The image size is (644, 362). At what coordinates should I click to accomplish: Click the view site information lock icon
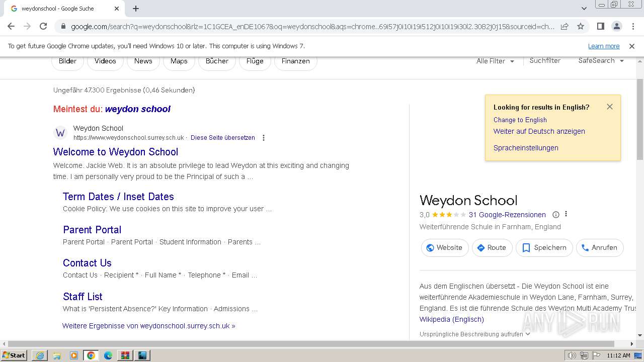pos(62,26)
